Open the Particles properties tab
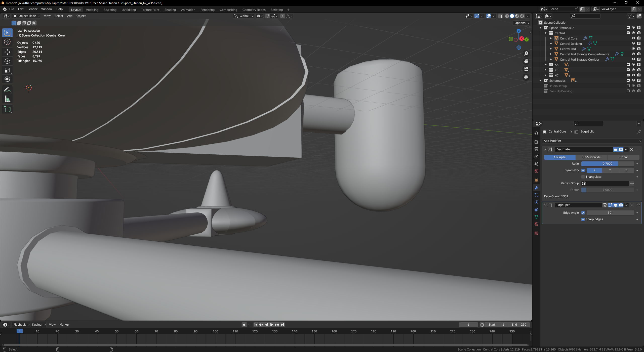644x352 pixels. pos(536,195)
